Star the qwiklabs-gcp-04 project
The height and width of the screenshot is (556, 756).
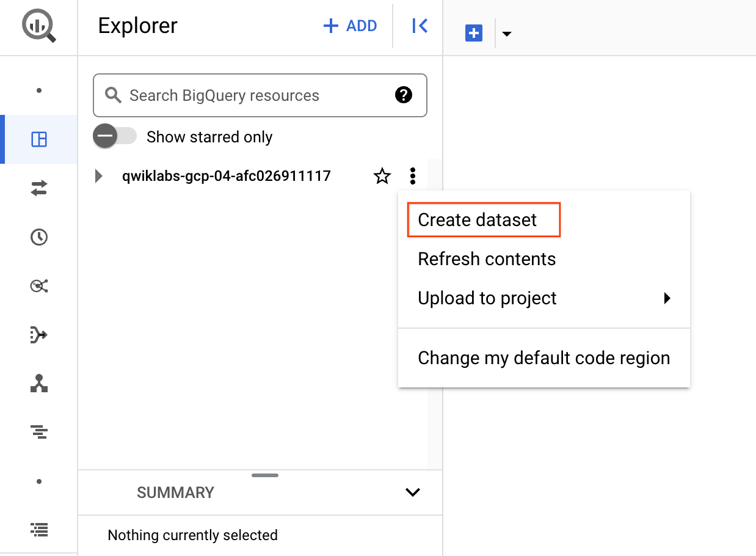pyautogui.click(x=382, y=176)
